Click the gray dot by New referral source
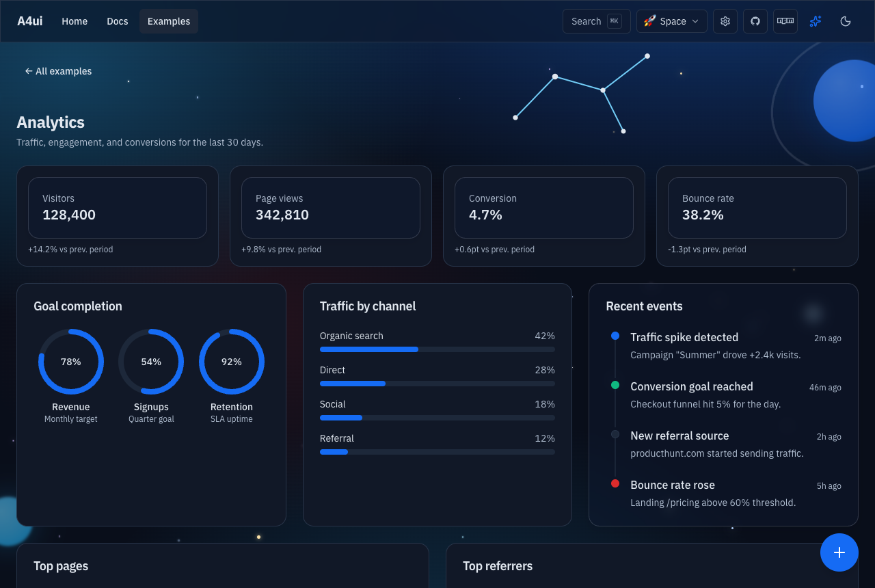The image size is (875, 588). click(615, 434)
